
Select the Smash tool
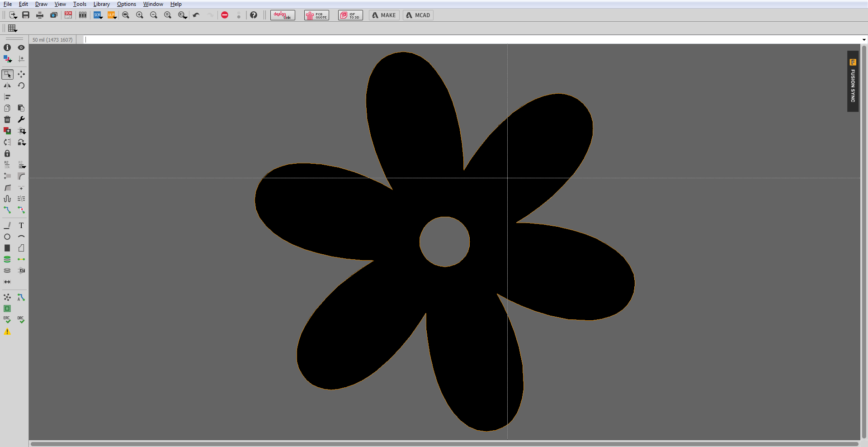[x=7, y=176]
